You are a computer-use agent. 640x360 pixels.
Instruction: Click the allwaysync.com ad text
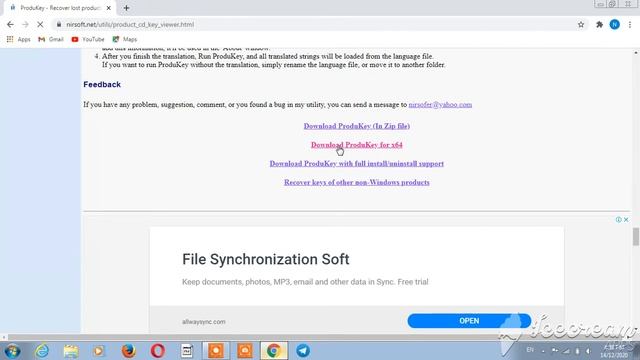point(204,322)
